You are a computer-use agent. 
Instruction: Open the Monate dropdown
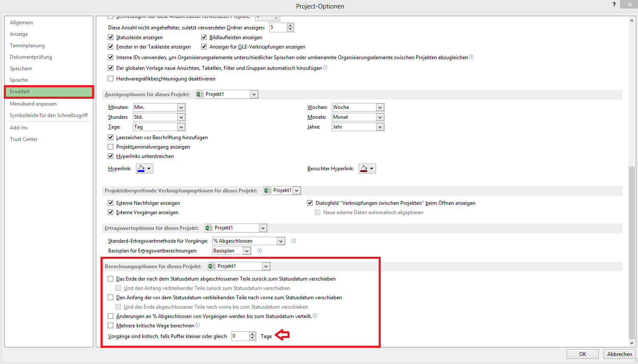point(380,117)
